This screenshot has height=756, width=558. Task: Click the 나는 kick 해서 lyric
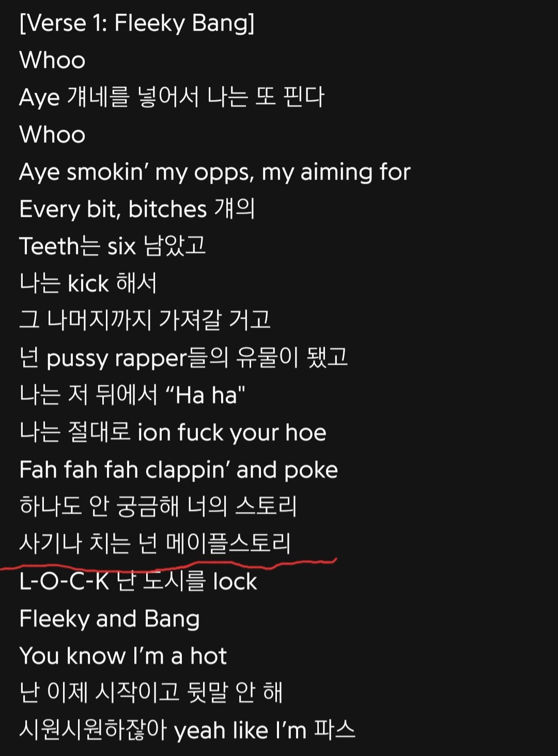88,283
